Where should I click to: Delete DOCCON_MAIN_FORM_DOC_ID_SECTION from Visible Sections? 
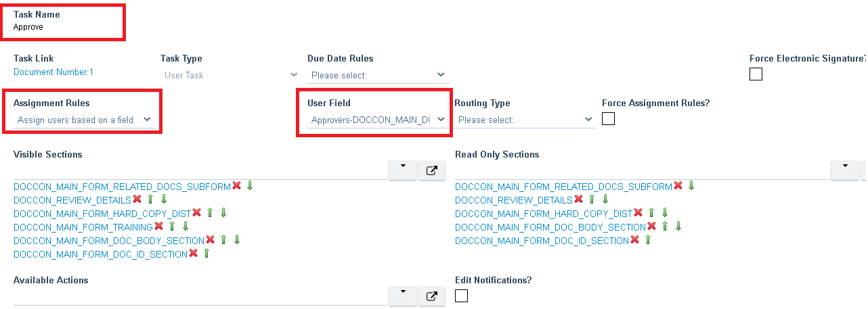coord(193,254)
